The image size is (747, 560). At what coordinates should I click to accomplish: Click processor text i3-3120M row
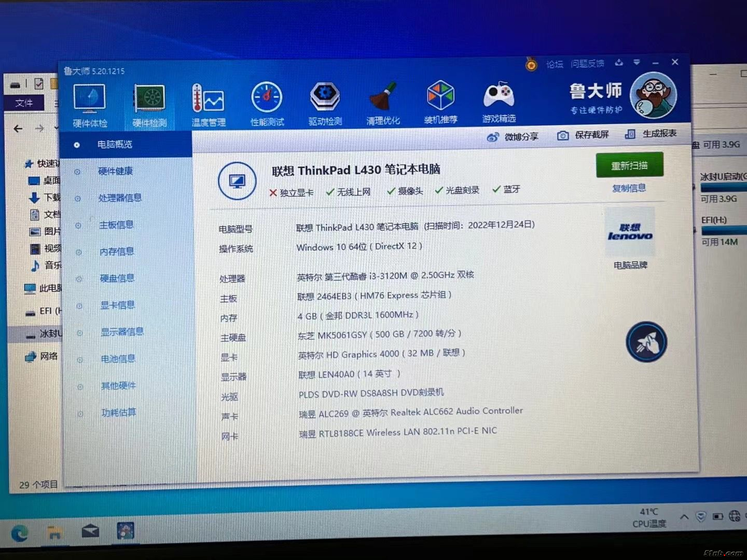[x=385, y=276]
